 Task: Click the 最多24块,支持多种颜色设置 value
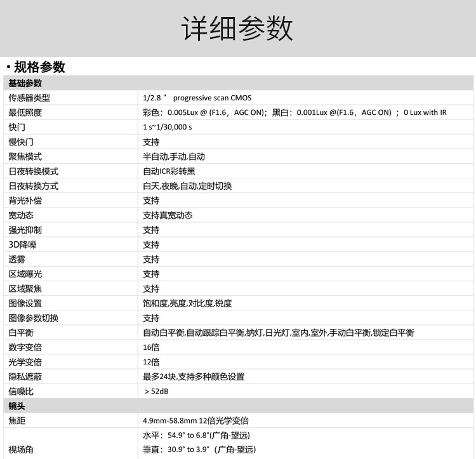(194, 376)
